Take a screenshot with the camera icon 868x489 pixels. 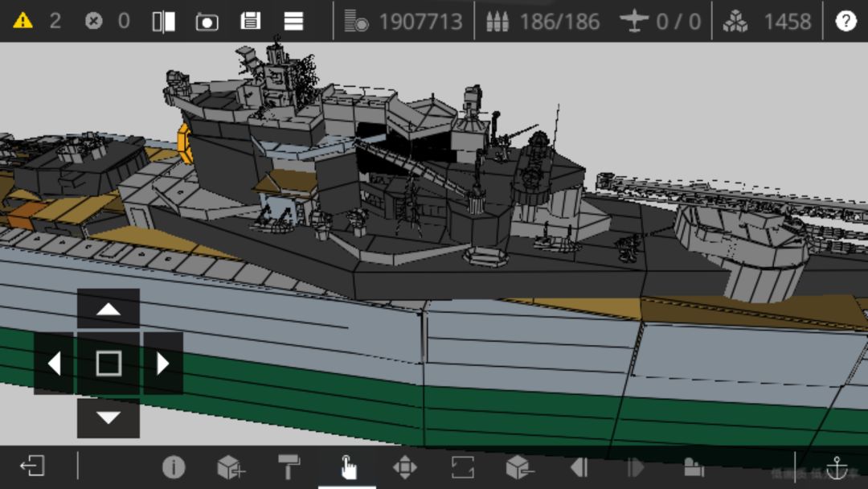point(207,22)
